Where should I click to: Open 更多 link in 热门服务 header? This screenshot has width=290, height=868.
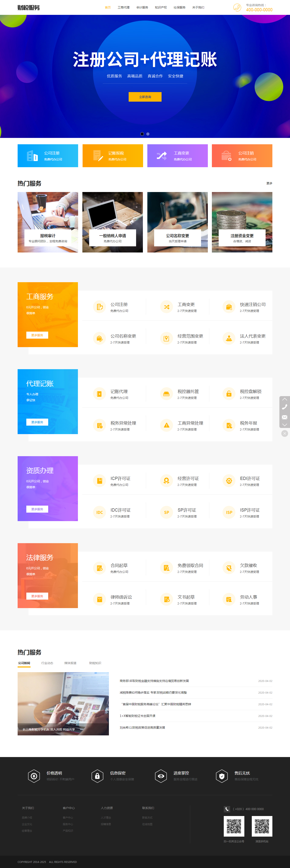269,183
